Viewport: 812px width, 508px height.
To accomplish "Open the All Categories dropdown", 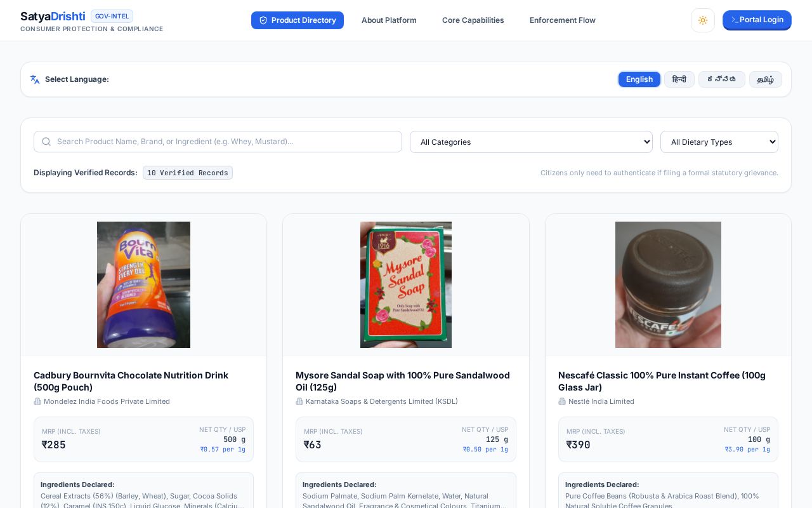I will click(x=531, y=142).
